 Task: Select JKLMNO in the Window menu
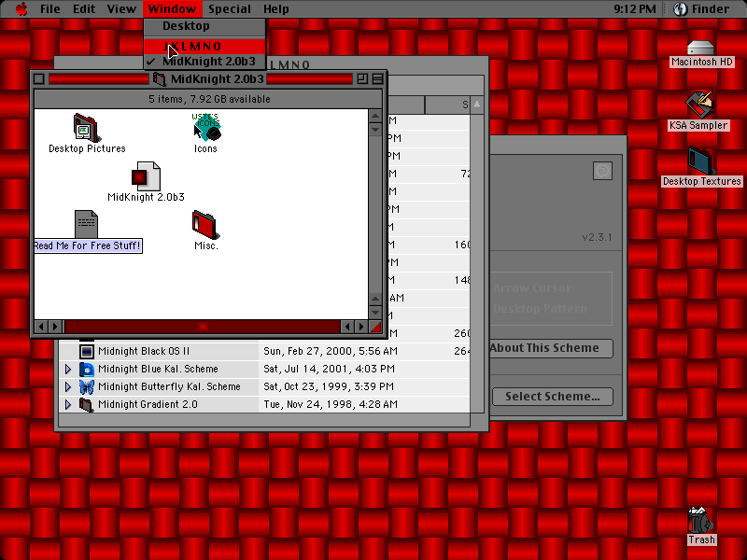point(204,46)
